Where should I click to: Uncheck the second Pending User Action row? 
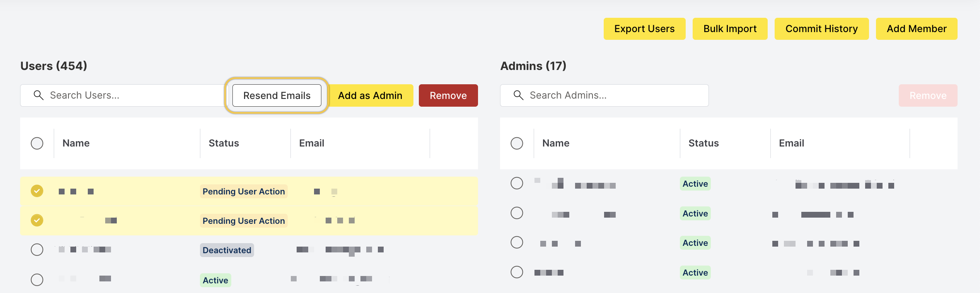click(x=37, y=220)
